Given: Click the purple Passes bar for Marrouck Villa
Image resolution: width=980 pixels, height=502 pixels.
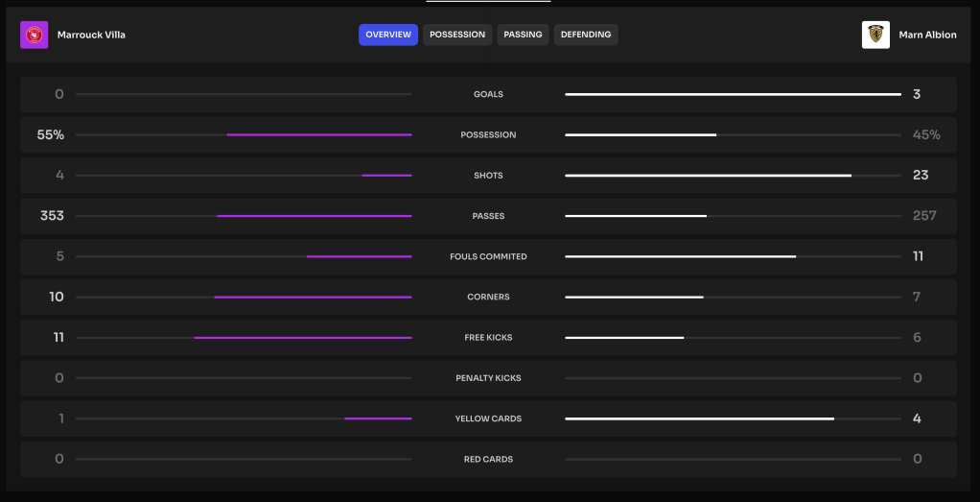Looking at the screenshot, I should 315,216.
